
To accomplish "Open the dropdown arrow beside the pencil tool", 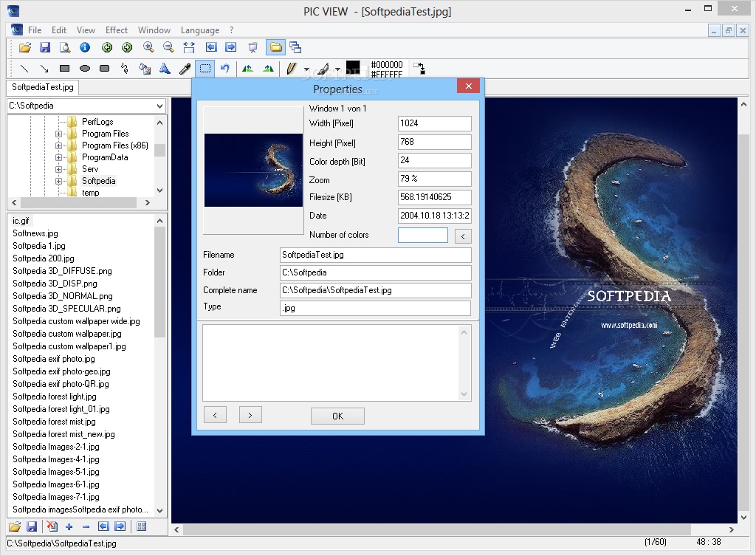I will (x=306, y=69).
